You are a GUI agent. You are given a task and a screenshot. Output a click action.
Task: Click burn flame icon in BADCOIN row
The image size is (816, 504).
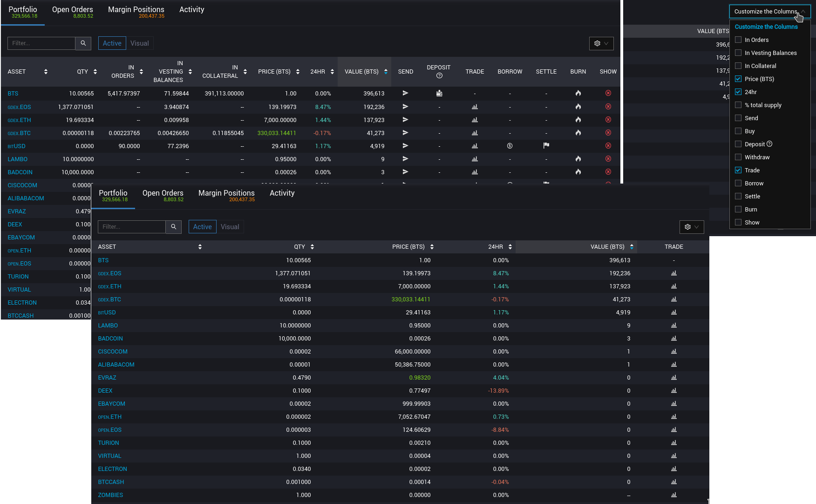click(x=578, y=172)
